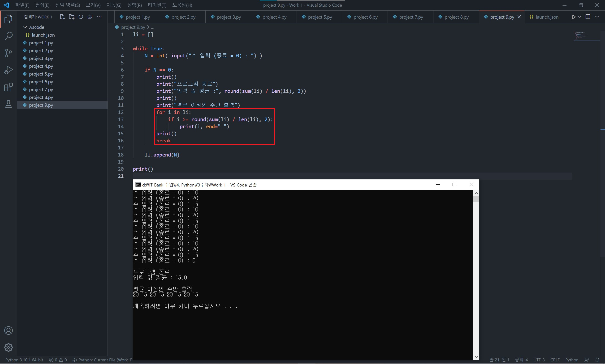Open the Source Control view
The image size is (605, 364).
coord(8,53)
